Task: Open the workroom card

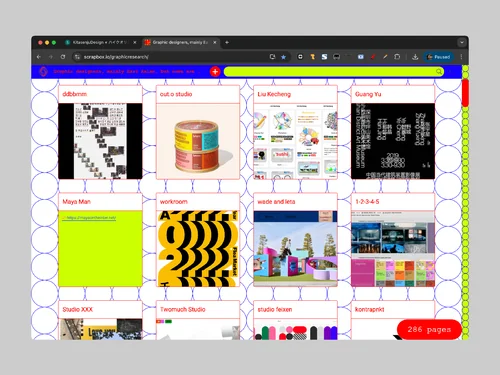Action: point(198,240)
